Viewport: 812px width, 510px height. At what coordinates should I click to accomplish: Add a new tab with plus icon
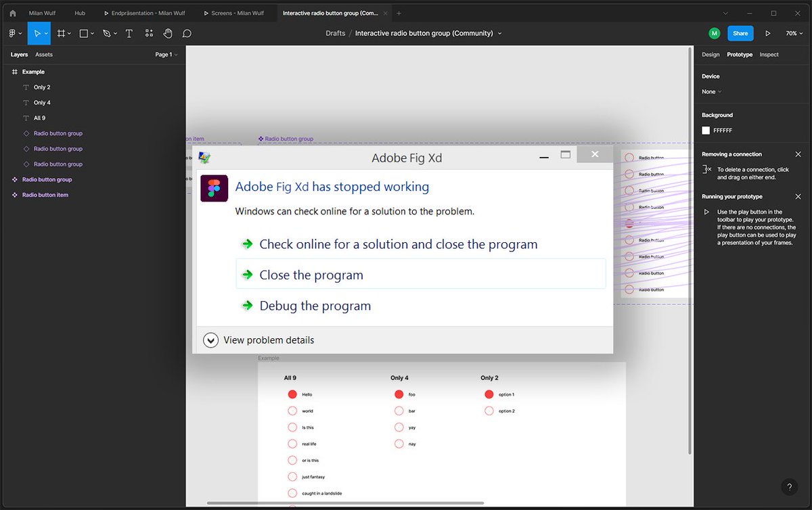point(399,13)
